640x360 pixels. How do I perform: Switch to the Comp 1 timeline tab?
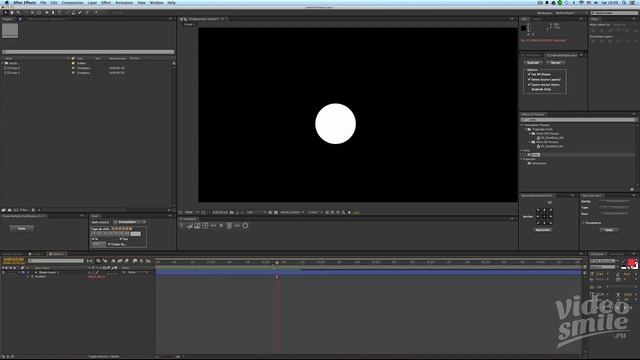[x=36, y=254]
